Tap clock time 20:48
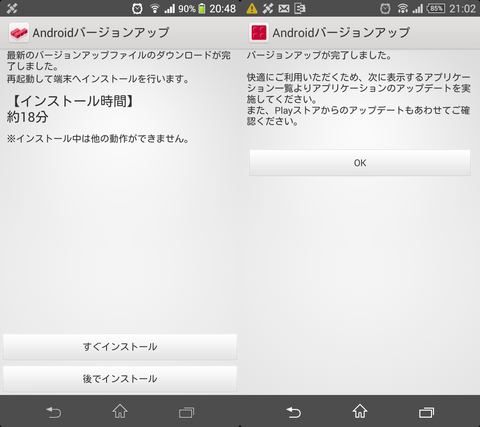This screenshot has height=427, width=480. 223,9
